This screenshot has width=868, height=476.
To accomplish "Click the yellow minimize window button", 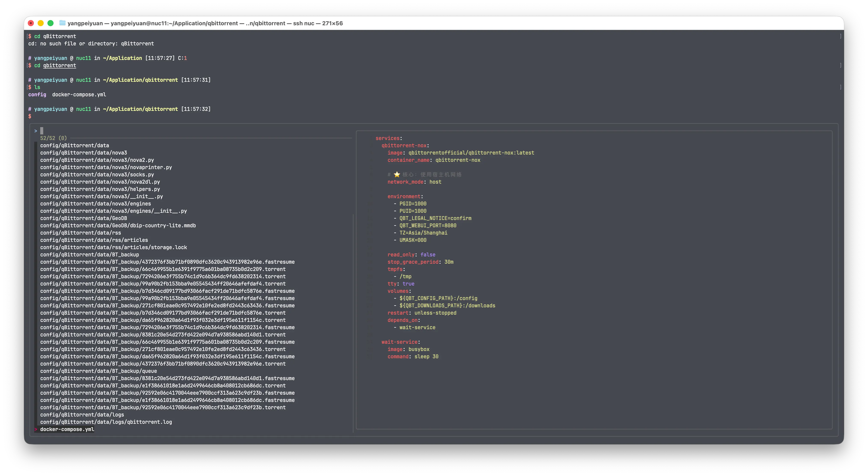I will point(40,23).
